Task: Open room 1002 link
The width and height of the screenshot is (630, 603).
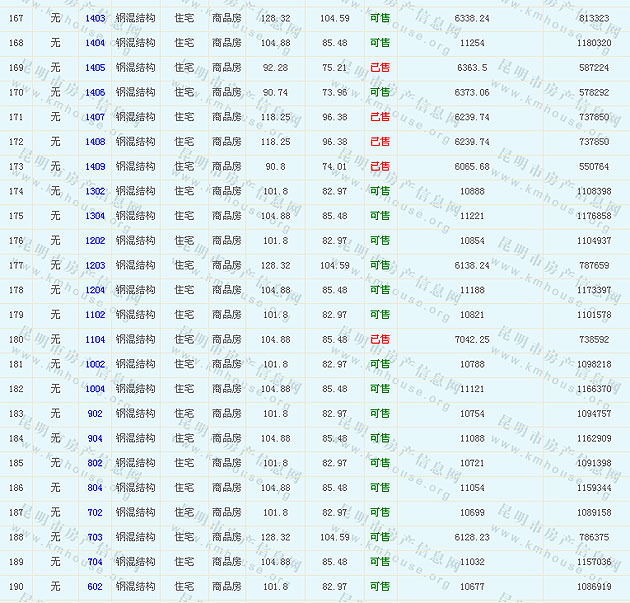Action: tap(95, 364)
